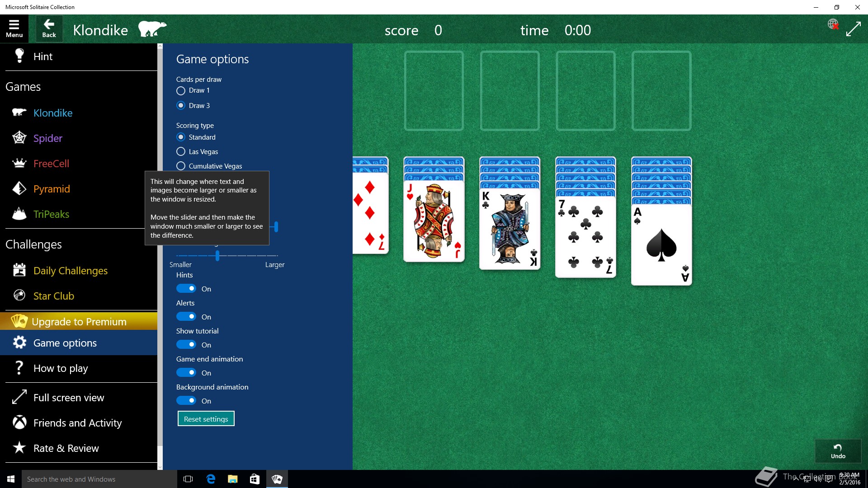Click the polar bear logo beside Klondike title
The image size is (868, 488).
152,29
